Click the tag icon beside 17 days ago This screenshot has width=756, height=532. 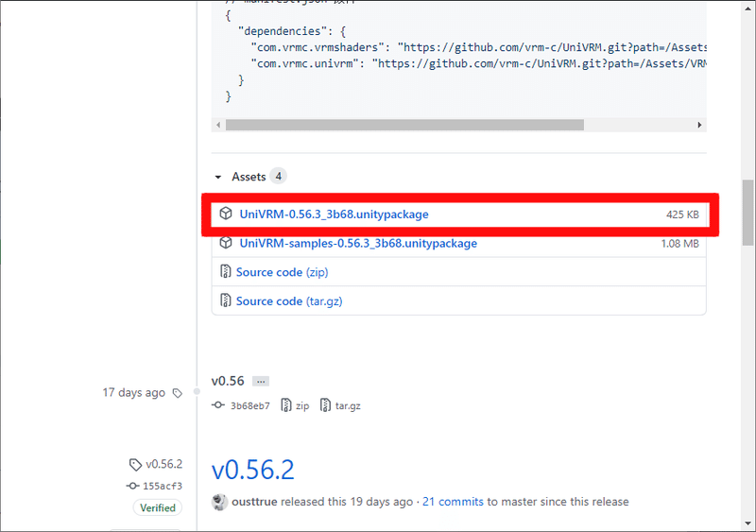[x=178, y=393]
